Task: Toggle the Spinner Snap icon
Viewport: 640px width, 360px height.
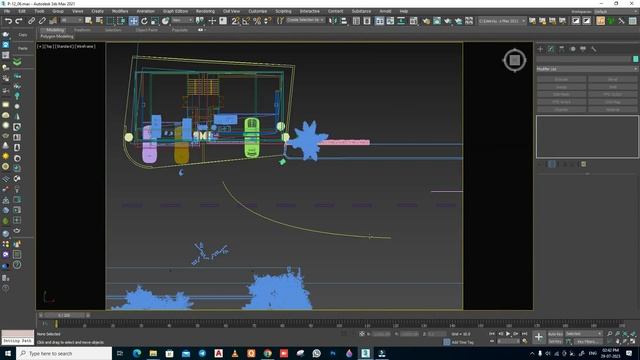Action: pyautogui.click(x=267, y=21)
